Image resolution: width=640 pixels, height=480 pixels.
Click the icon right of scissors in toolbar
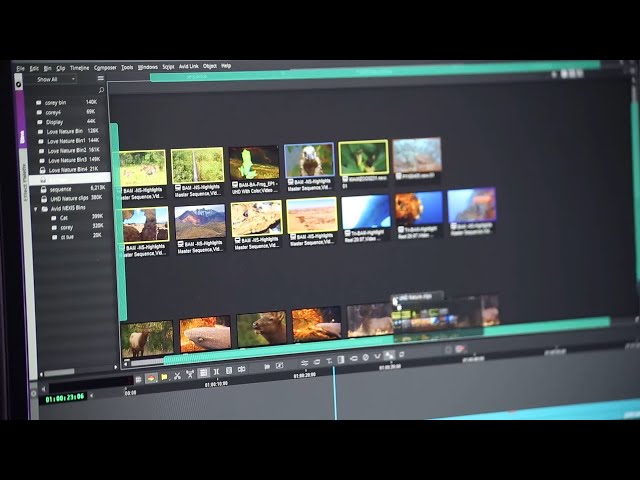coord(190,374)
